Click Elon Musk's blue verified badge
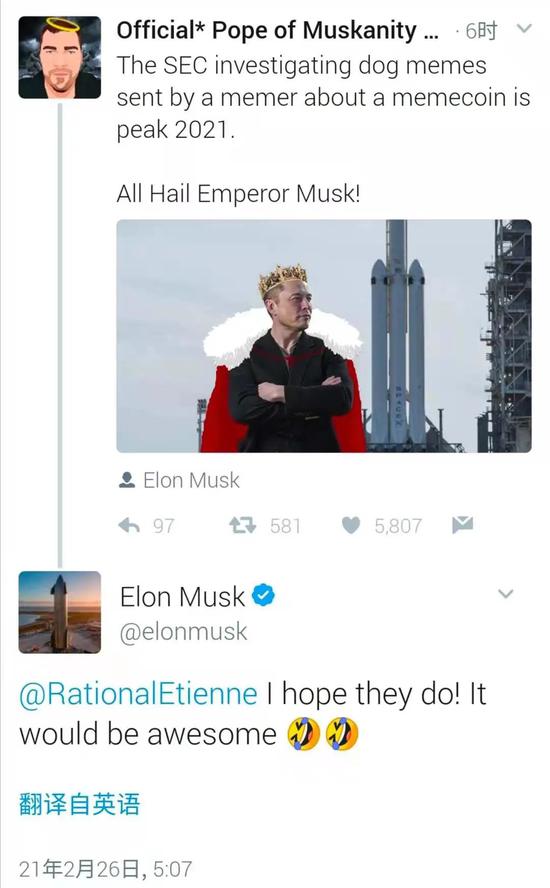The width and height of the screenshot is (550, 888). (263, 595)
